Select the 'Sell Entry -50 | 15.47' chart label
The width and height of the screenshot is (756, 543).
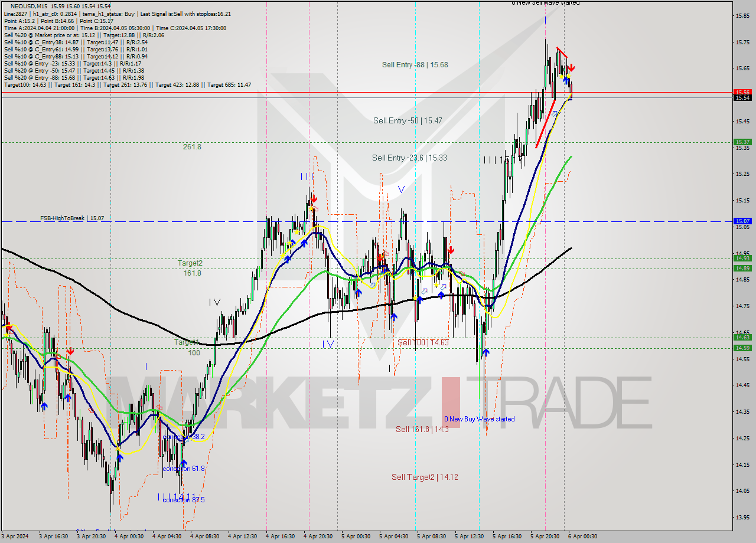(408, 120)
